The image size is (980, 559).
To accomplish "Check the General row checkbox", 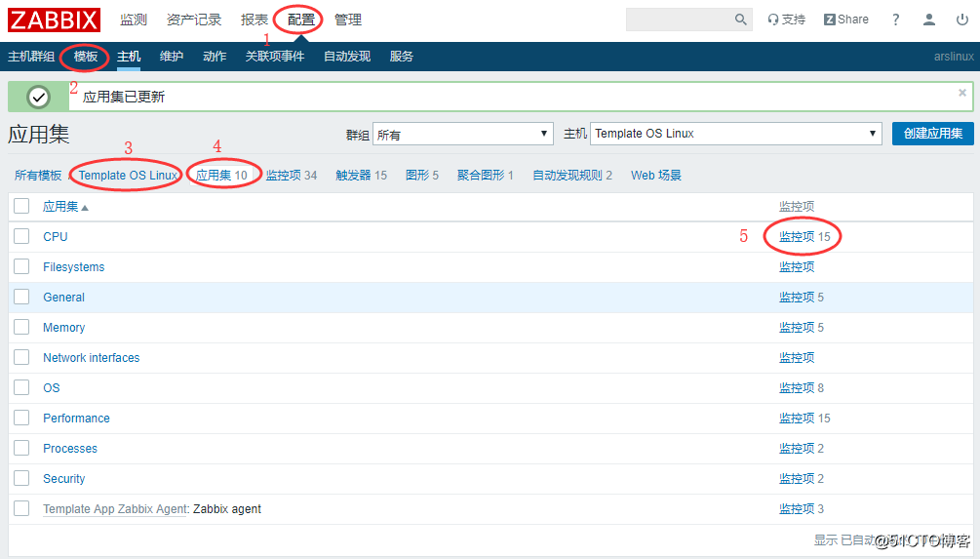I will pos(21,297).
